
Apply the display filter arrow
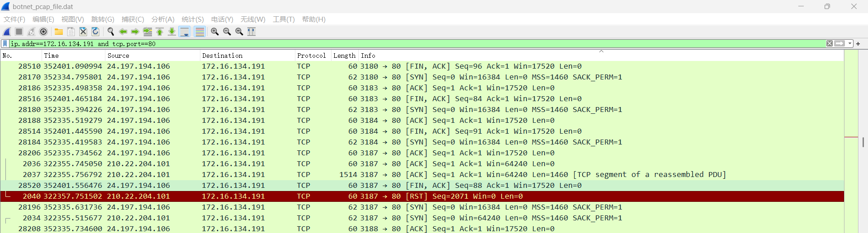point(840,44)
